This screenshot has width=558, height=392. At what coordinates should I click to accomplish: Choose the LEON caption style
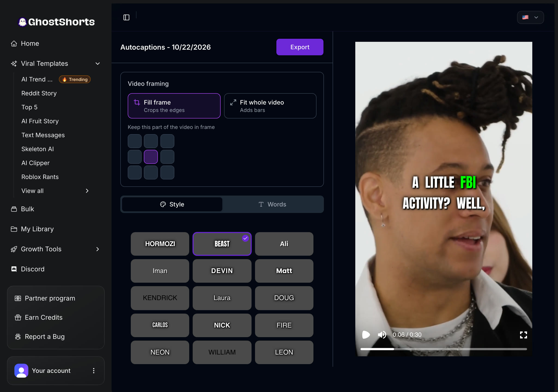(284, 352)
